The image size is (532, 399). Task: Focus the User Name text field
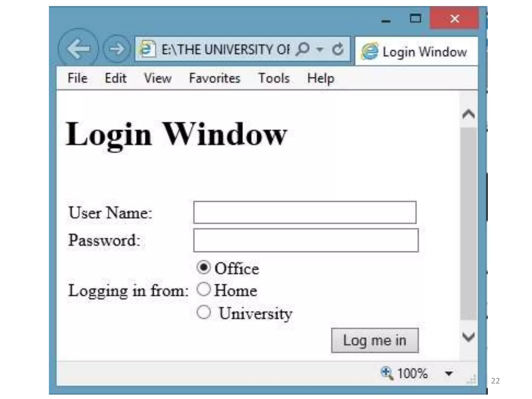(x=305, y=212)
